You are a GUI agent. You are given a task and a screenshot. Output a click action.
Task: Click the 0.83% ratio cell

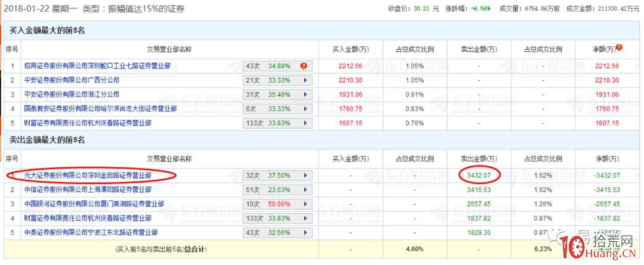click(x=415, y=109)
